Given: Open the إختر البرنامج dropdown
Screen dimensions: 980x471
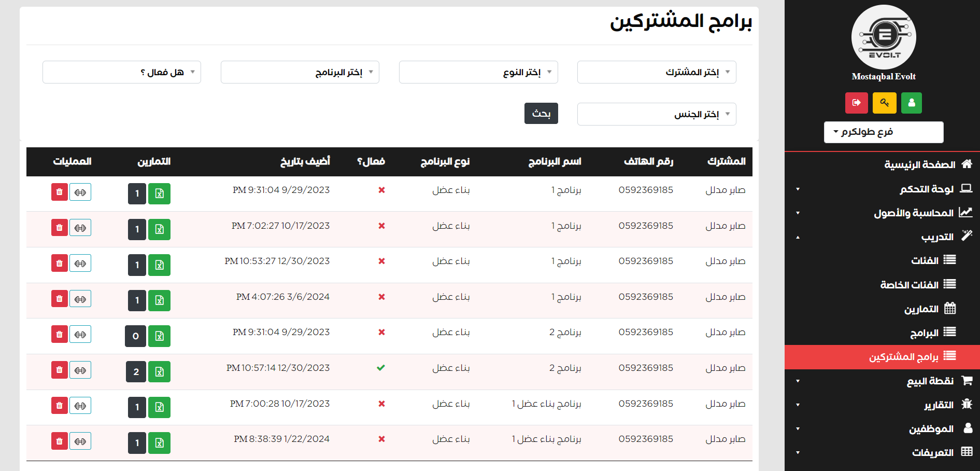Looking at the screenshot, I should point(300,72).
